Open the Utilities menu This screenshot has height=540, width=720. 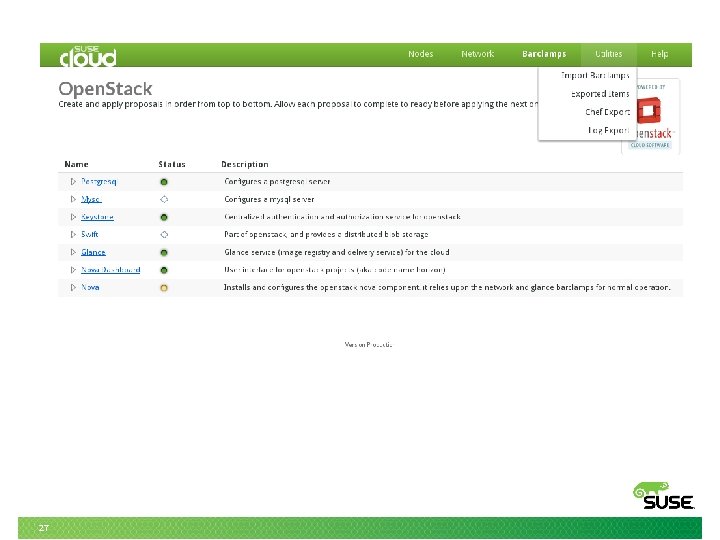pos(608,54)
